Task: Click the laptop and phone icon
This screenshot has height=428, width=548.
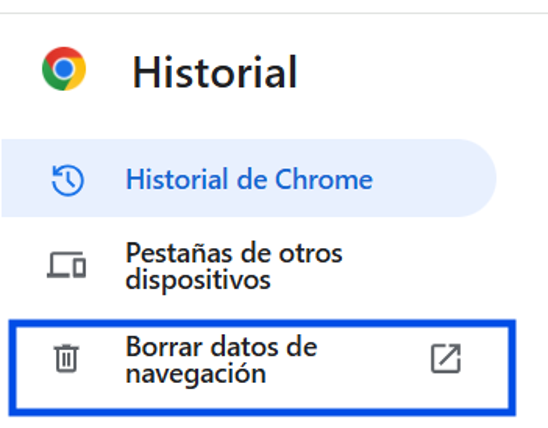Action: tap(66, 265)
